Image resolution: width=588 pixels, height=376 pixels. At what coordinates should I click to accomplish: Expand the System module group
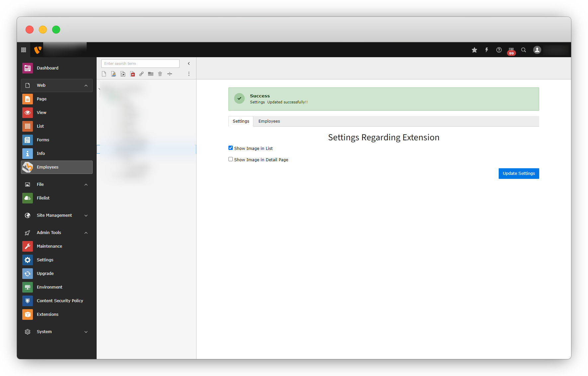(86, 332)
